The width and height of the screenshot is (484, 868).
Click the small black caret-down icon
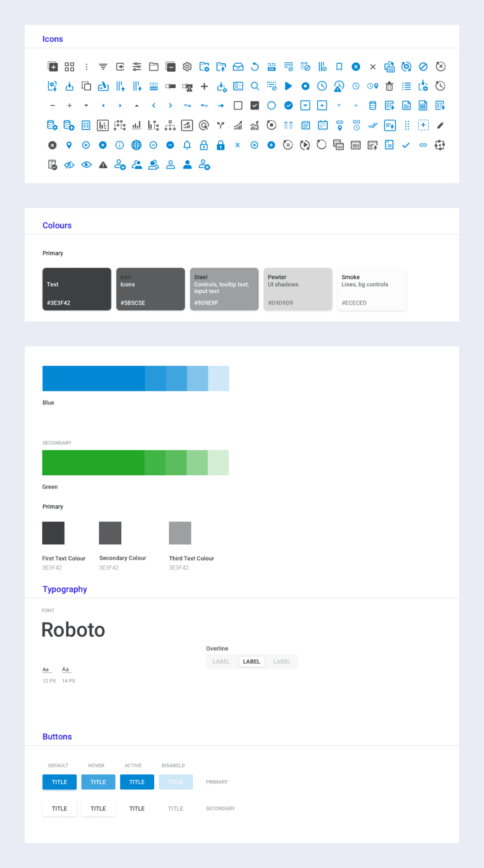click(86, 106)
